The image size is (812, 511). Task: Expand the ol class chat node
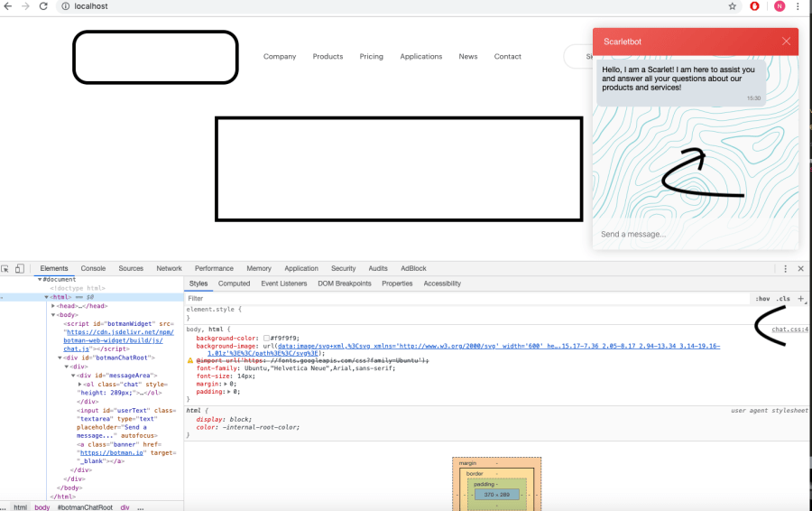[x=79, y=384]
